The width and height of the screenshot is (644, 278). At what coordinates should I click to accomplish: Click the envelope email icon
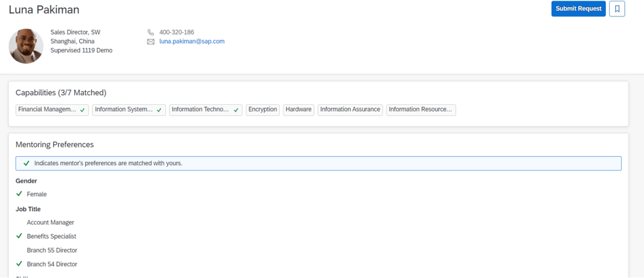151,41
